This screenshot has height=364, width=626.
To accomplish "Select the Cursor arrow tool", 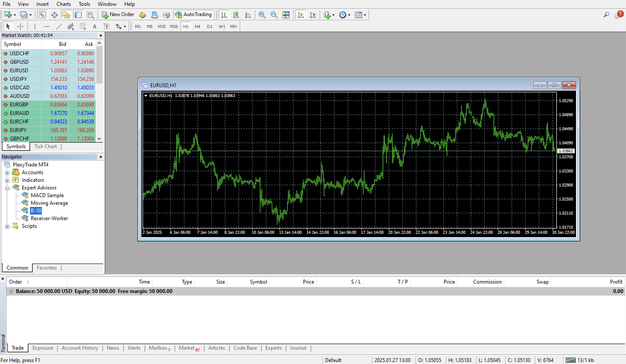I will click(8, 26).
